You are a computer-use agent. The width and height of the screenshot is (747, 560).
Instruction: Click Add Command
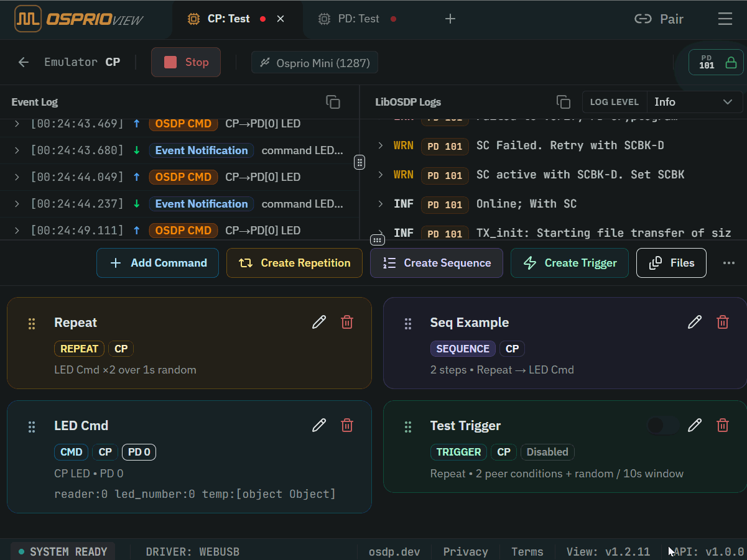pos(157,263)
